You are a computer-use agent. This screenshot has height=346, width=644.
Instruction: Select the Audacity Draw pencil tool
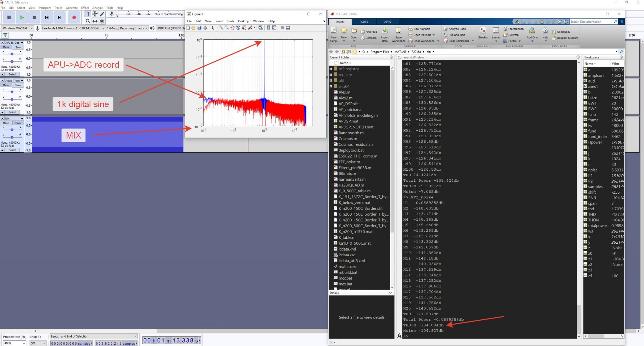click(102, 14)
